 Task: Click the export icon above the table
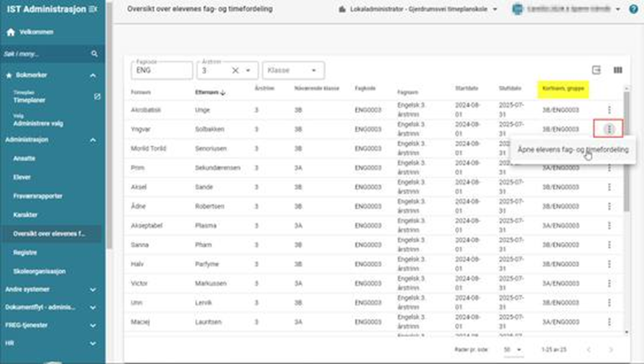(x=597, y=70)
